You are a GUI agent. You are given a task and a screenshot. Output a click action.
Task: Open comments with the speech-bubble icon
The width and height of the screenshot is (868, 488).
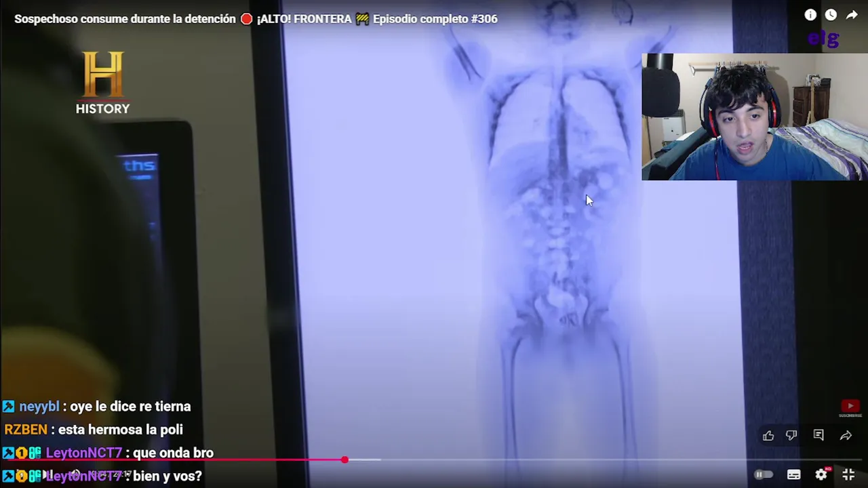(x=818, y=436)
